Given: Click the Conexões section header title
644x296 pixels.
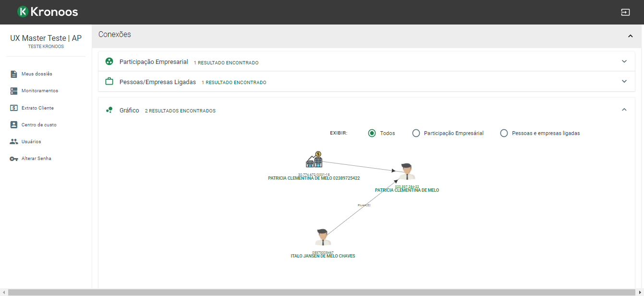Looking at the screenshot, I should (115, 34).
